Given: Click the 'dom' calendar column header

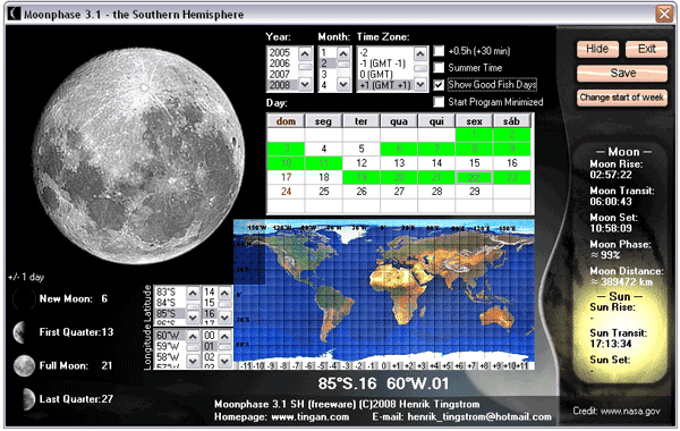Looking at the screenshot, I should click(x=286, y=122).
